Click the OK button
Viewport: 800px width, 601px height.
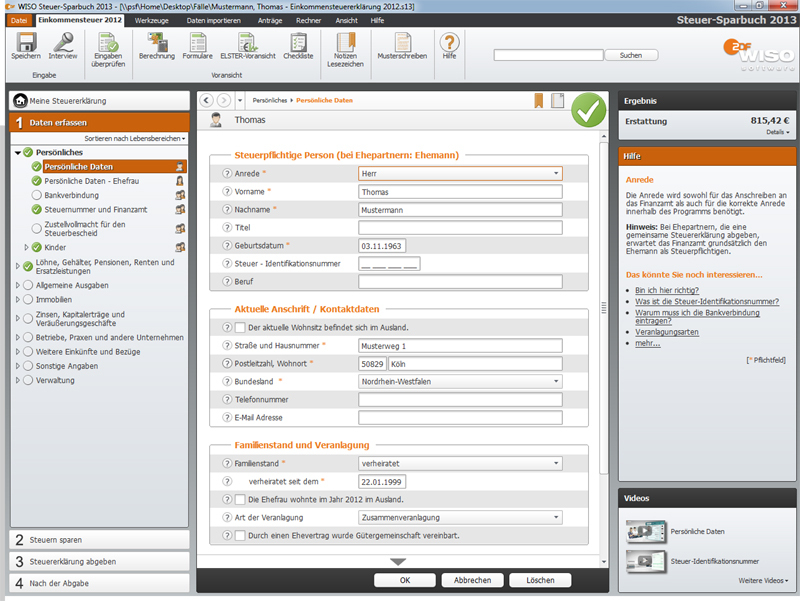405,580
